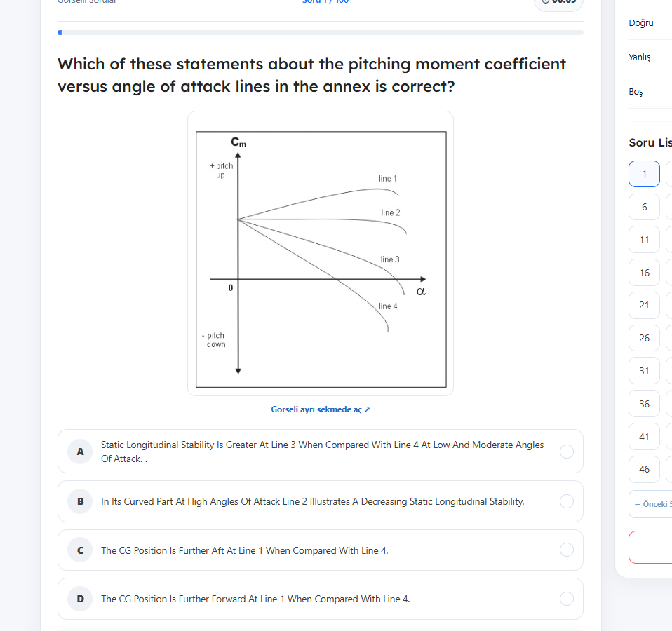672x631 pixels.
Task: Select radio button for answer B
Action: pyautogui.click(x=567, y=501)
